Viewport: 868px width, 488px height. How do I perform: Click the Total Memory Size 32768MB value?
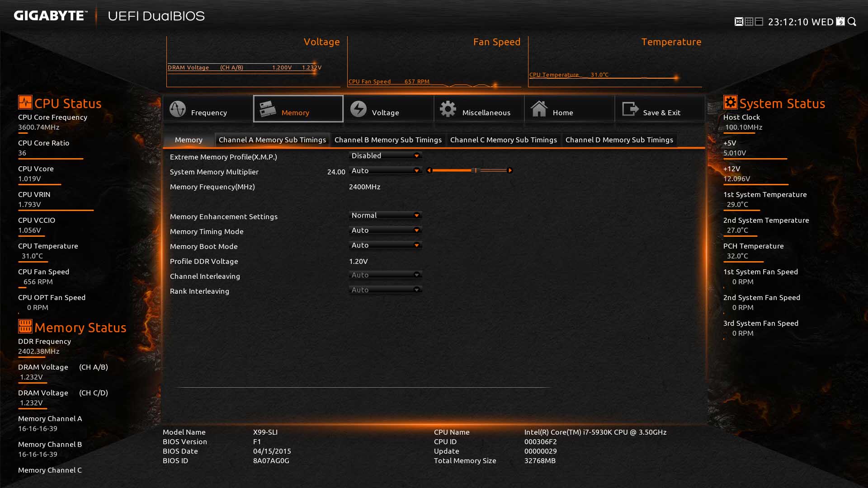tap(540, 460)
